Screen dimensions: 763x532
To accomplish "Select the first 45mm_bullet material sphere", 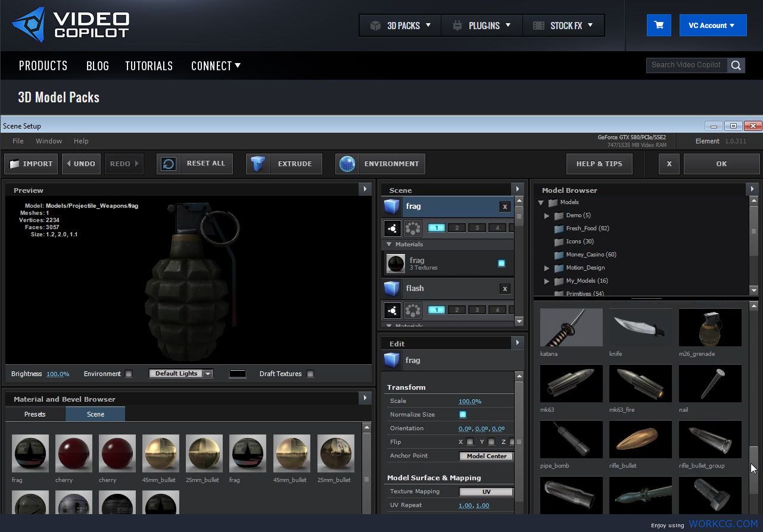I will 161,453.
